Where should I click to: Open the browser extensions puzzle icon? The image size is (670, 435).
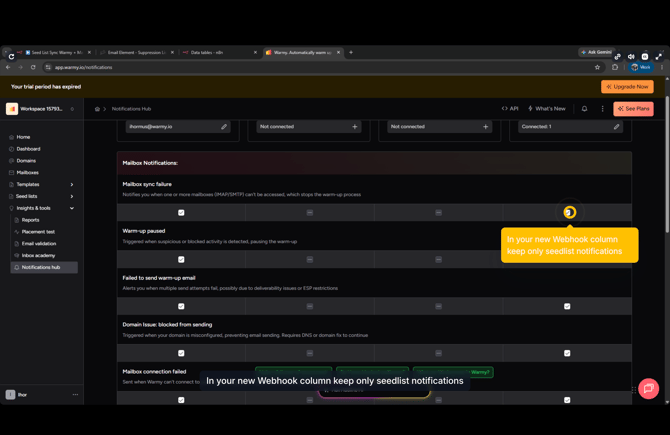pyautogui.click(x=615, y=67)
